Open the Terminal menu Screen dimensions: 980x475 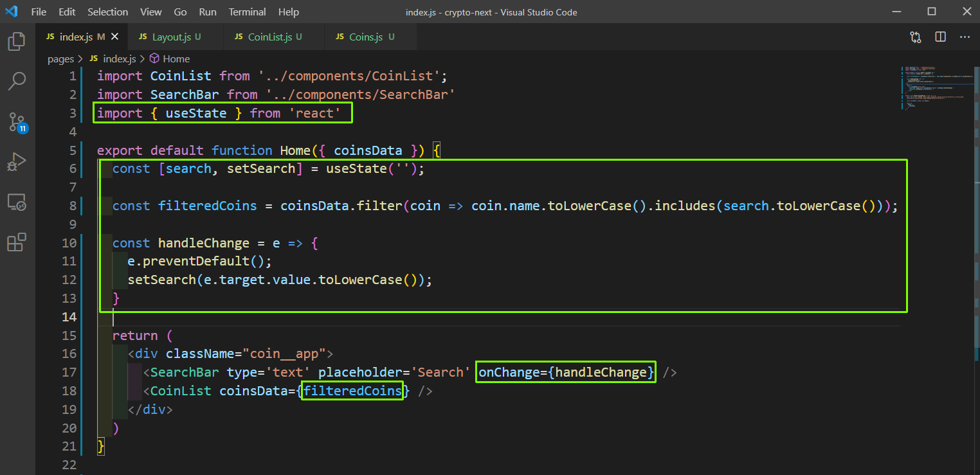tap(248, 12)
